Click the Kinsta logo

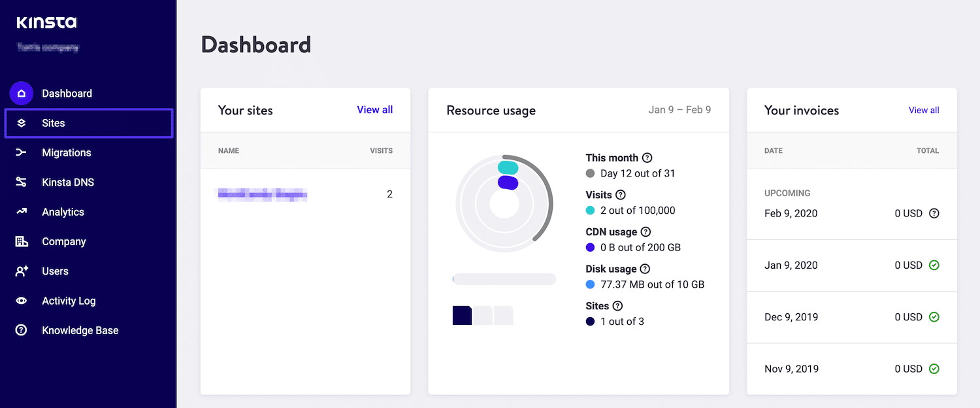pyautogui.click(x=46, y=22)
